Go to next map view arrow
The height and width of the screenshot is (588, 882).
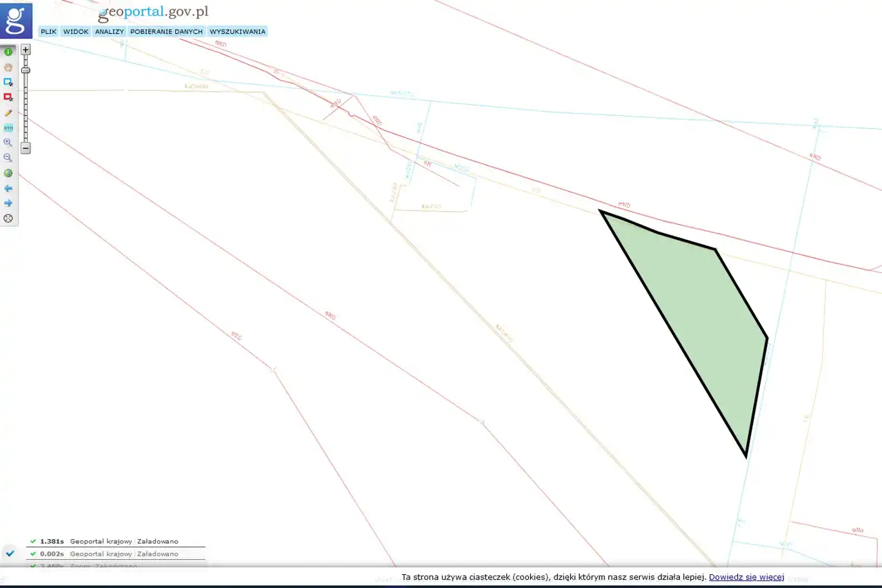(x=8, y=203)
